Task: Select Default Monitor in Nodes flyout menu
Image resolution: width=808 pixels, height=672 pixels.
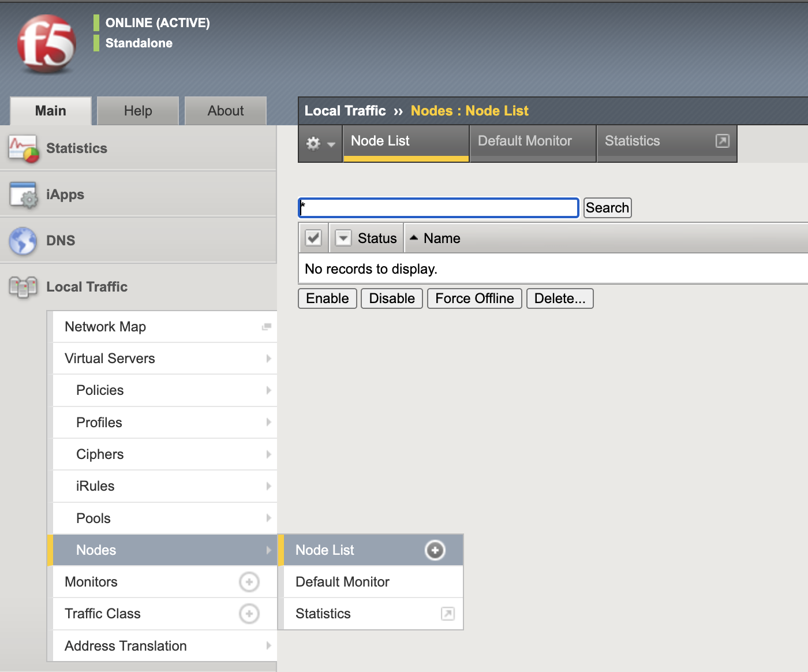Action: (342, 582)
